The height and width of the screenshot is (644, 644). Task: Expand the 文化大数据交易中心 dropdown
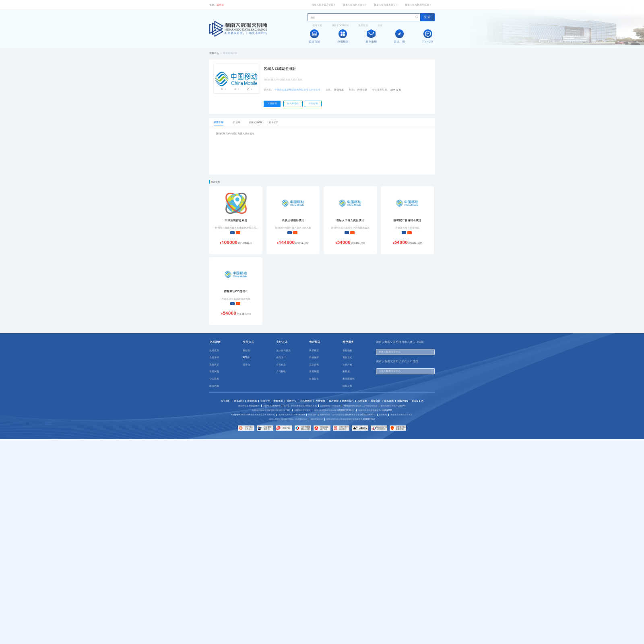(405, 371)
